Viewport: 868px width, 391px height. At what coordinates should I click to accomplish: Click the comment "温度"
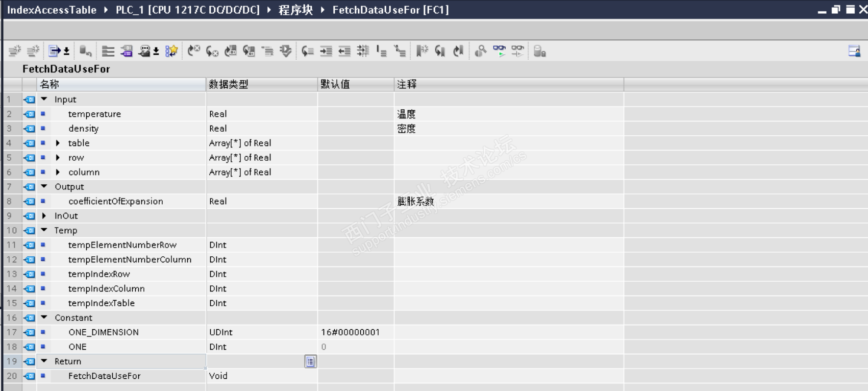click(406, 114)
